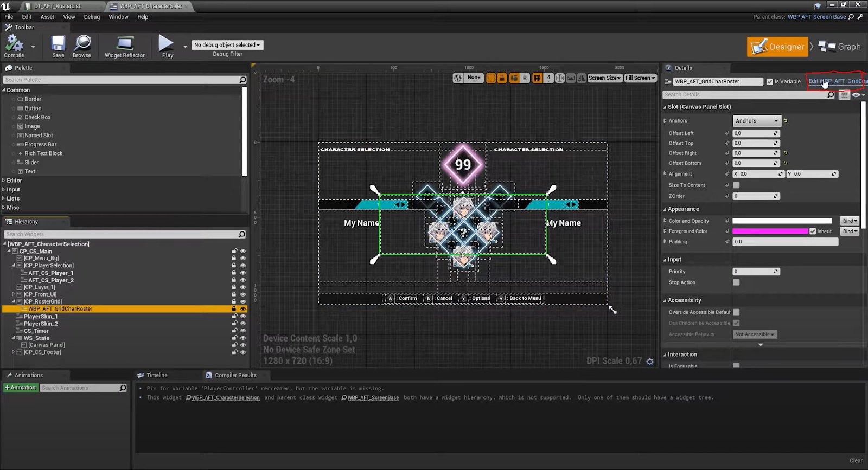Open the debug object selection dropdown
The height and width of the screenshot is (470, 868).
227,45
